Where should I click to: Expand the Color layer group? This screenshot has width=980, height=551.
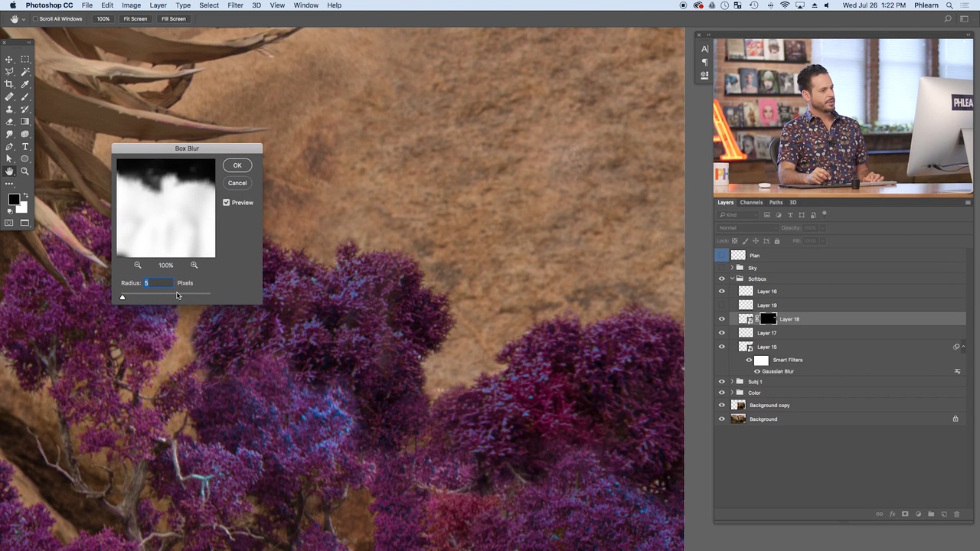click(x=732, y=393)
